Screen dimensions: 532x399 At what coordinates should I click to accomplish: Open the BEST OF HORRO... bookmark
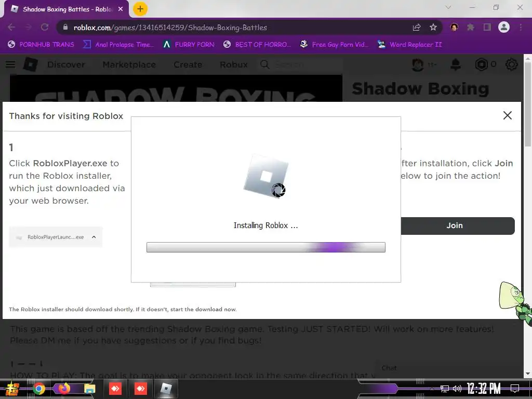click(x=257, y=45)
